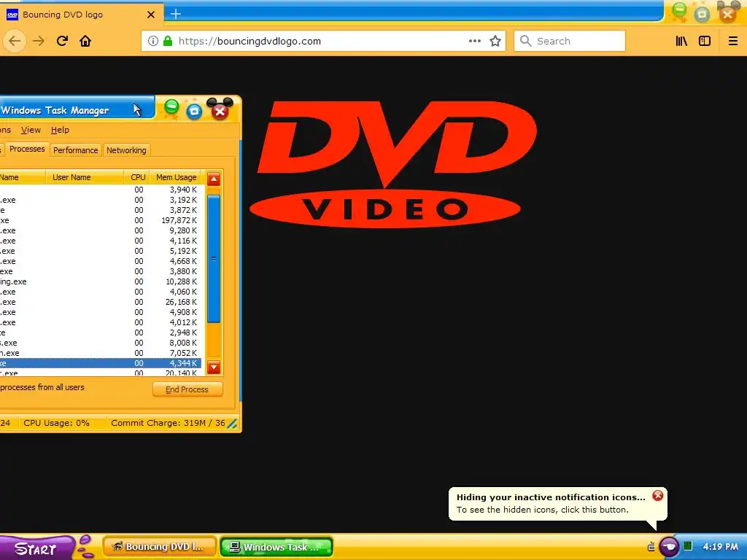Click the End Process button

[x=187, y=389]
